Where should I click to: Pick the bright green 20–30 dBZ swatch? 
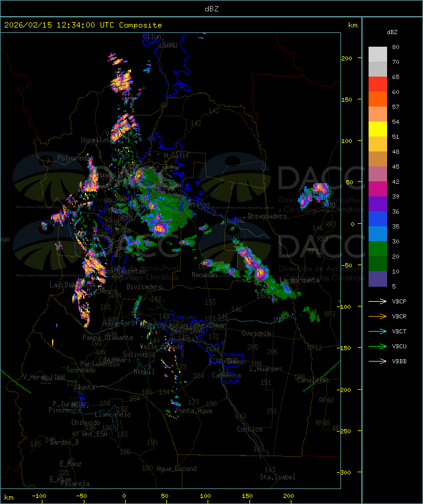[378, 249]
